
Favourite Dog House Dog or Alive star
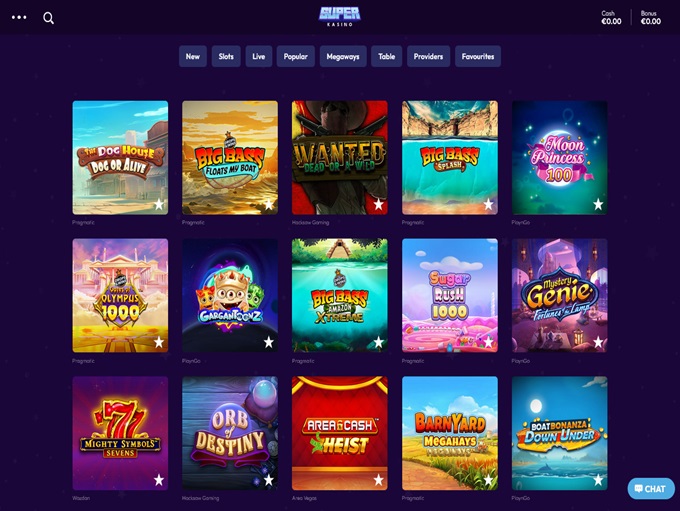159,204
